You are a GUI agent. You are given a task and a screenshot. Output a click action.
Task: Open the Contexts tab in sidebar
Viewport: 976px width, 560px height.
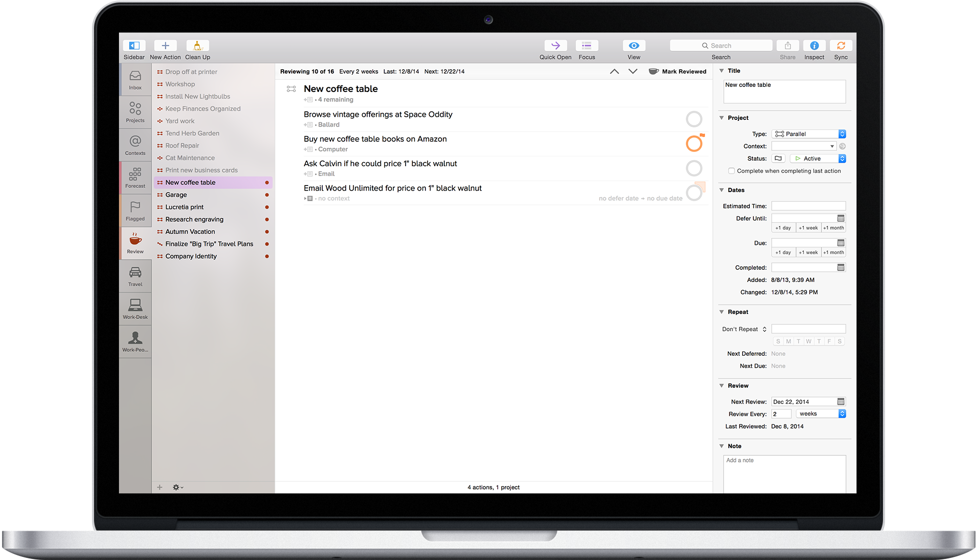point(135,144)
